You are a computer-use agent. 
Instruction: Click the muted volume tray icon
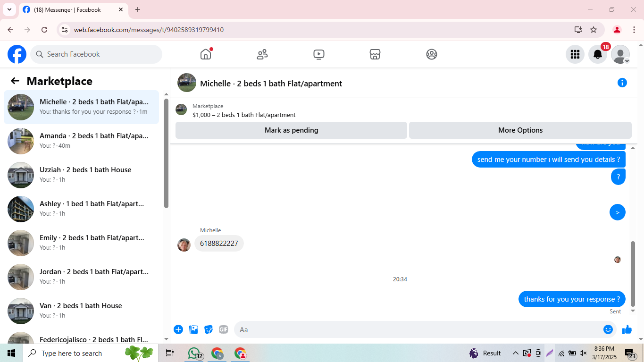(x=583, y=353)
